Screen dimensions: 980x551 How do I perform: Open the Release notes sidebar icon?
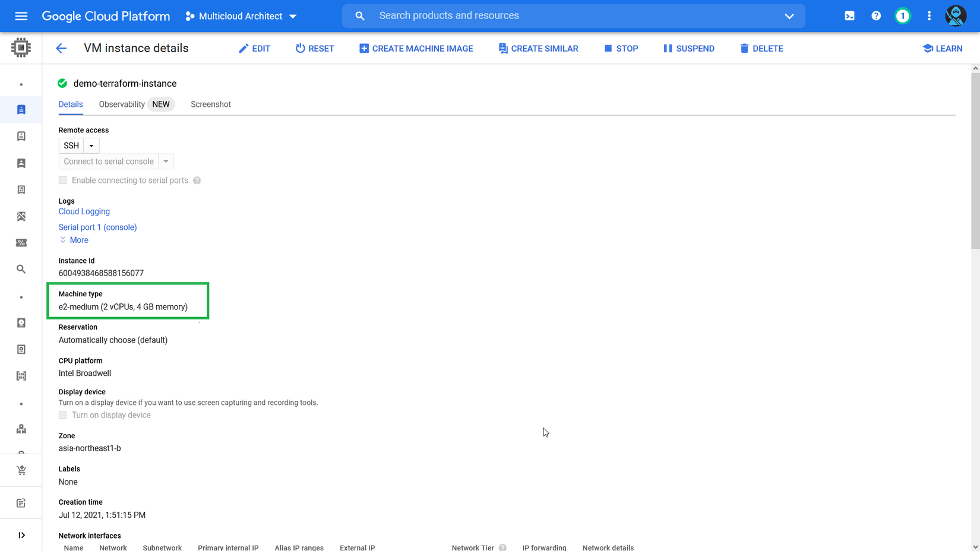tap(21, 503)
